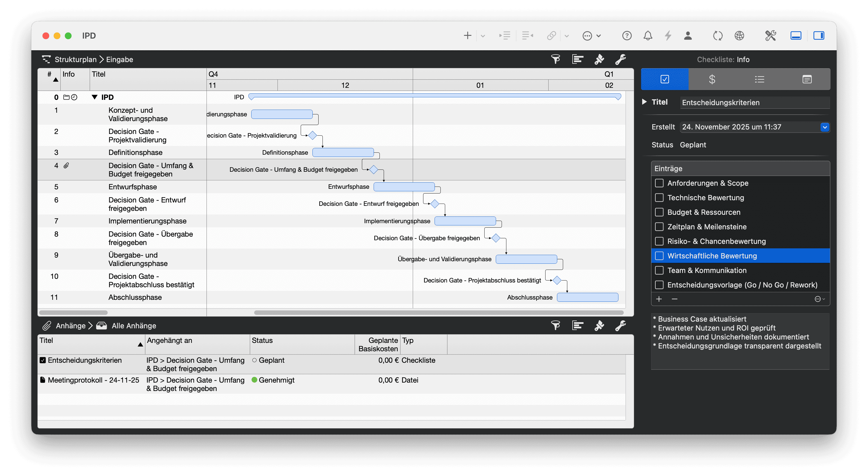Click the filter funnel icon in Strukturplan header
This screenshot has width=868, height=476.
point(555,59)
